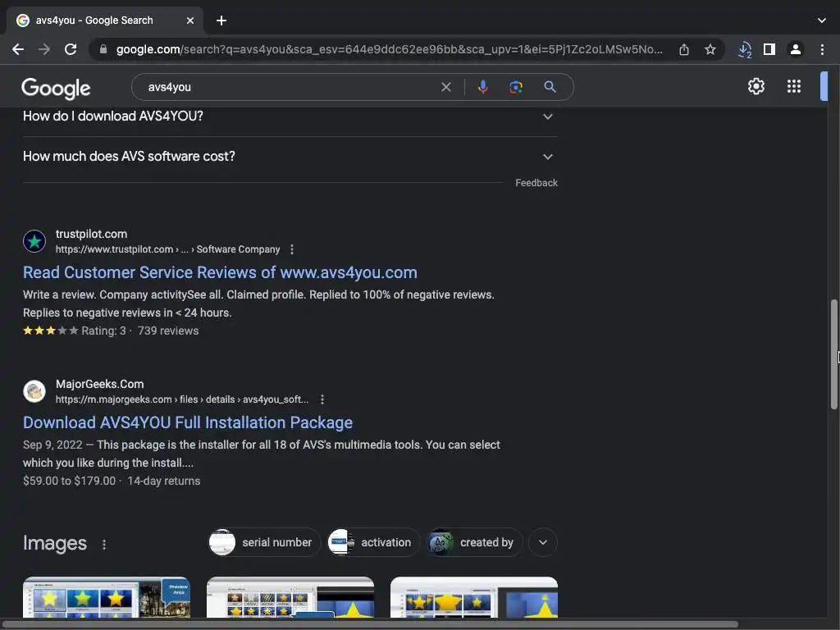
Task: Expand 'How do I download AVS4YOU?'
Action: point(290,116)
